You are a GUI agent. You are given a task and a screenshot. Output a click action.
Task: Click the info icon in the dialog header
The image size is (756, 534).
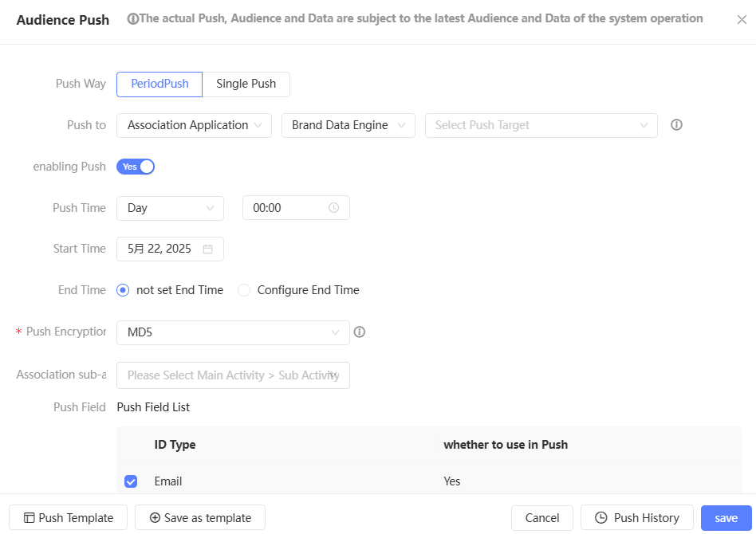(x=132, y=19)
